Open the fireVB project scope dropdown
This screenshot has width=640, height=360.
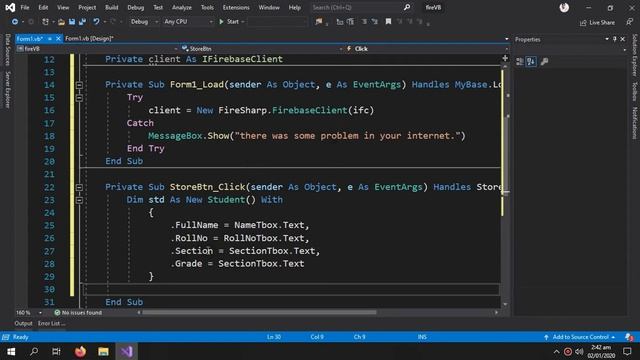click(97, 49)
